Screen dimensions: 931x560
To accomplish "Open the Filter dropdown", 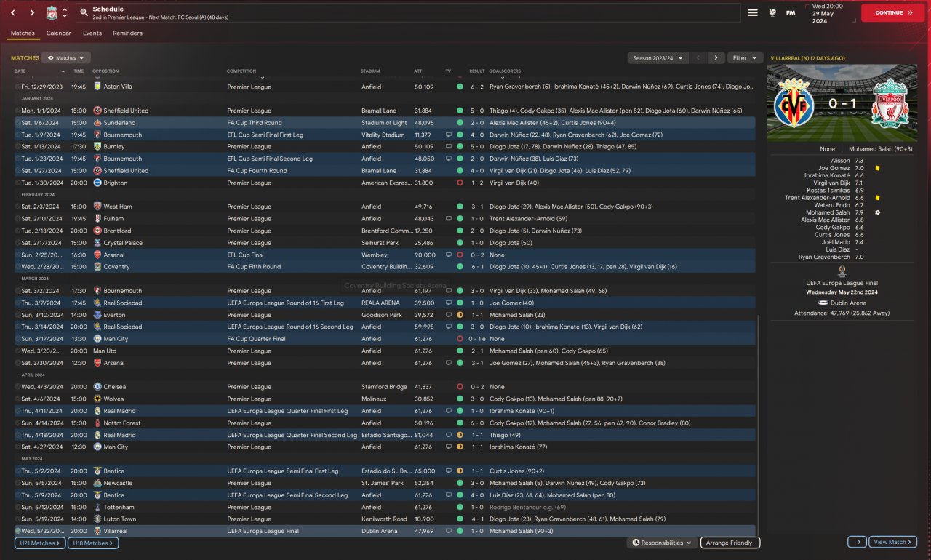I will [745, 57].
